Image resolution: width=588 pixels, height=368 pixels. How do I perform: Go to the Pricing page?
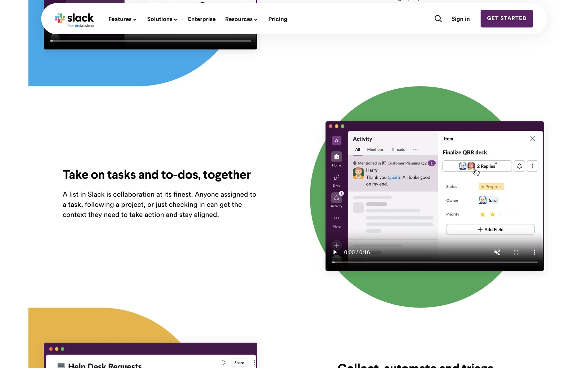(x=277, y=19)
